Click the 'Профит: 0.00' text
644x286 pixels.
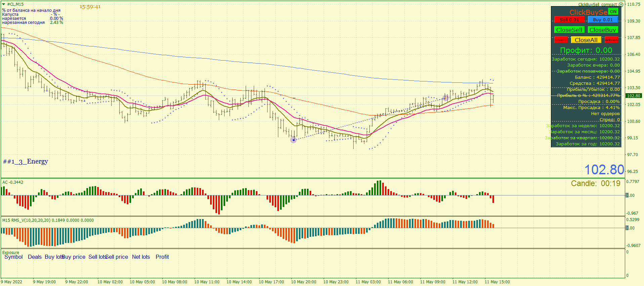586,50
